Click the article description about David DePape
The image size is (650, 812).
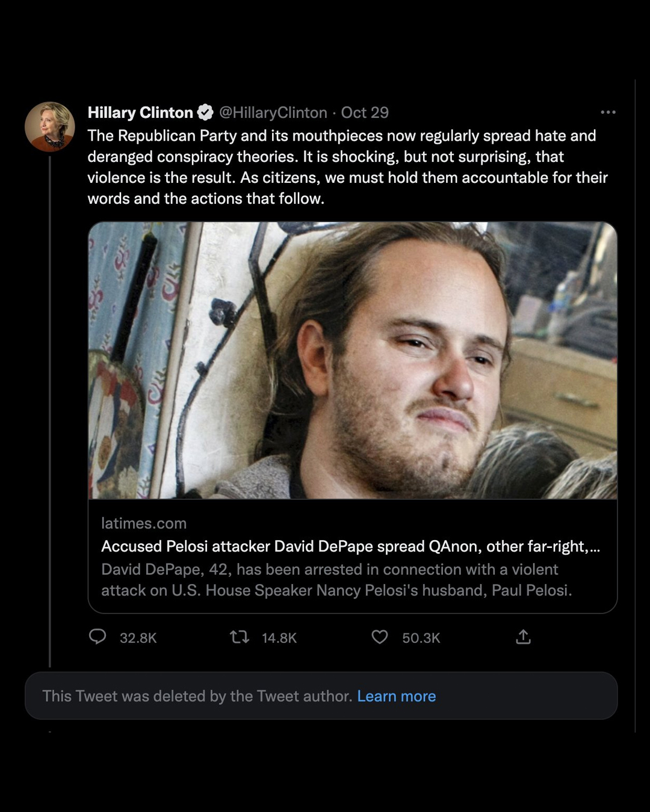(x=336, y=580)
